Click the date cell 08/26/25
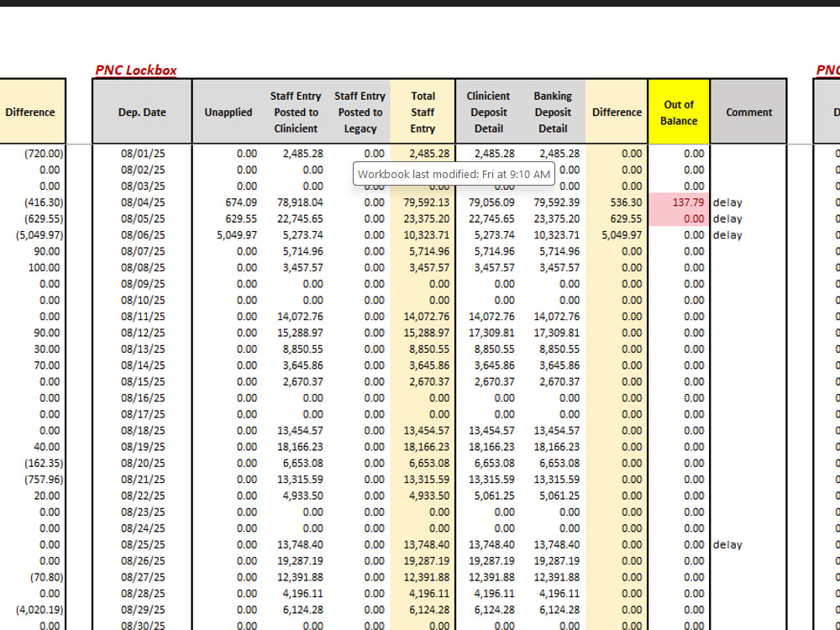840x630 pixels. coord(143,561)
